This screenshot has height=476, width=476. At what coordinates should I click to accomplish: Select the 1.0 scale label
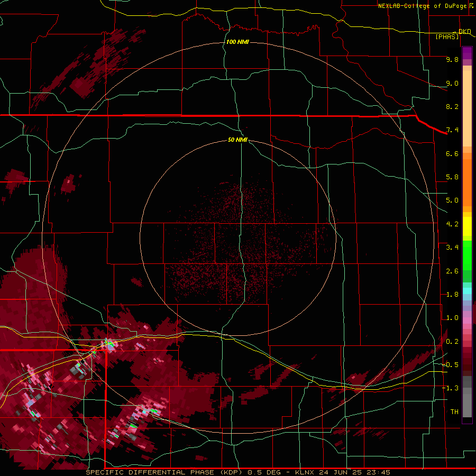pyautogui.click(x=452, y=318)
